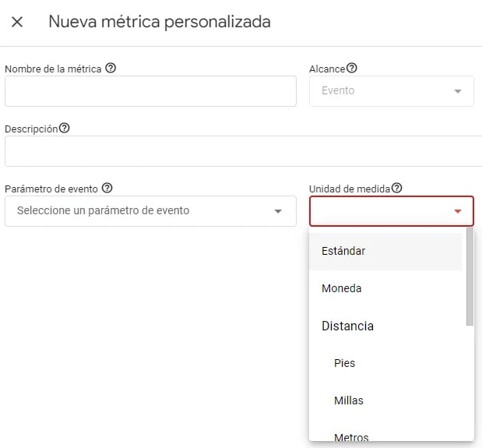Open help icon next to Descripción

pyautogui.click(x=65, y=128)
